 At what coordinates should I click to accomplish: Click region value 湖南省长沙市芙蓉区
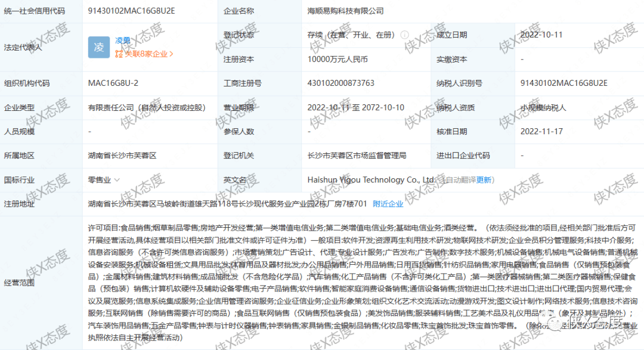122,156
